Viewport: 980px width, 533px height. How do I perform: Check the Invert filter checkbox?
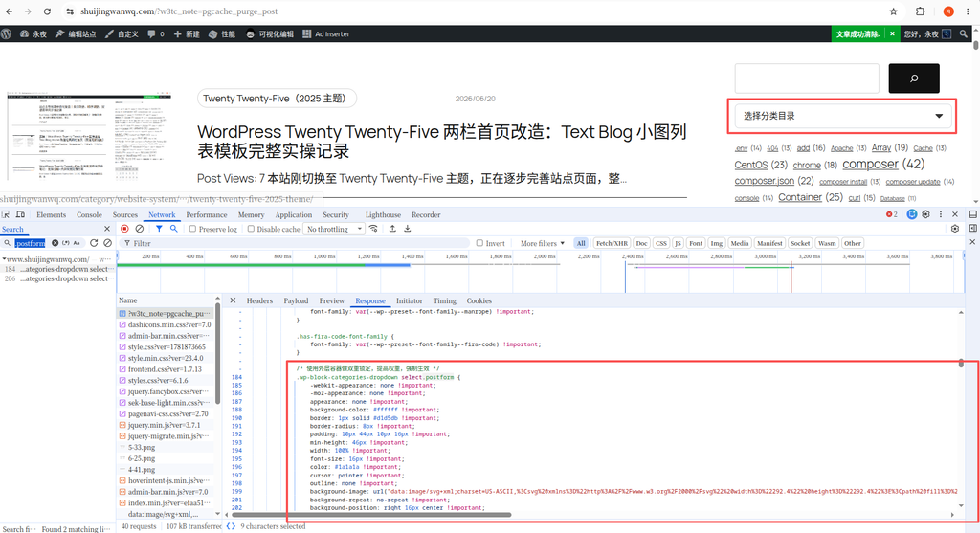coord(479,243)
